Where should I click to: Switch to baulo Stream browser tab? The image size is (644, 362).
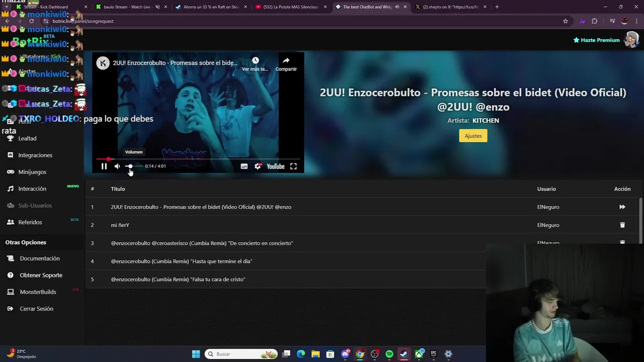click(131, 7)
